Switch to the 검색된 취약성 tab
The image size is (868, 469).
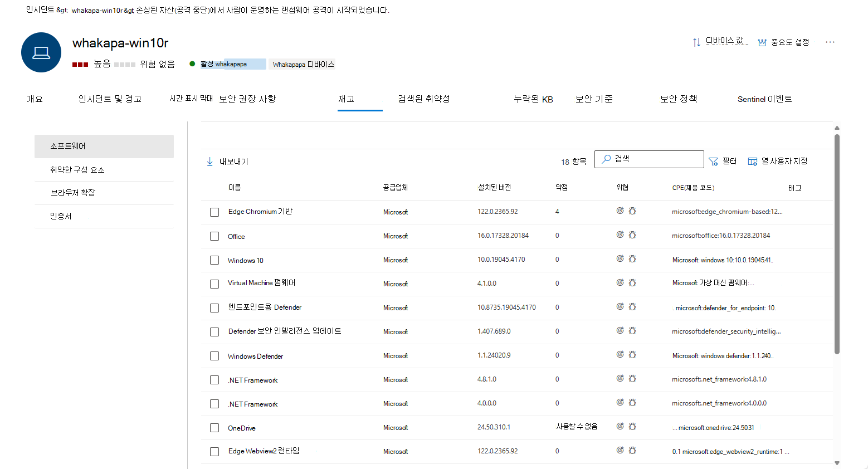tap(424, 99)
